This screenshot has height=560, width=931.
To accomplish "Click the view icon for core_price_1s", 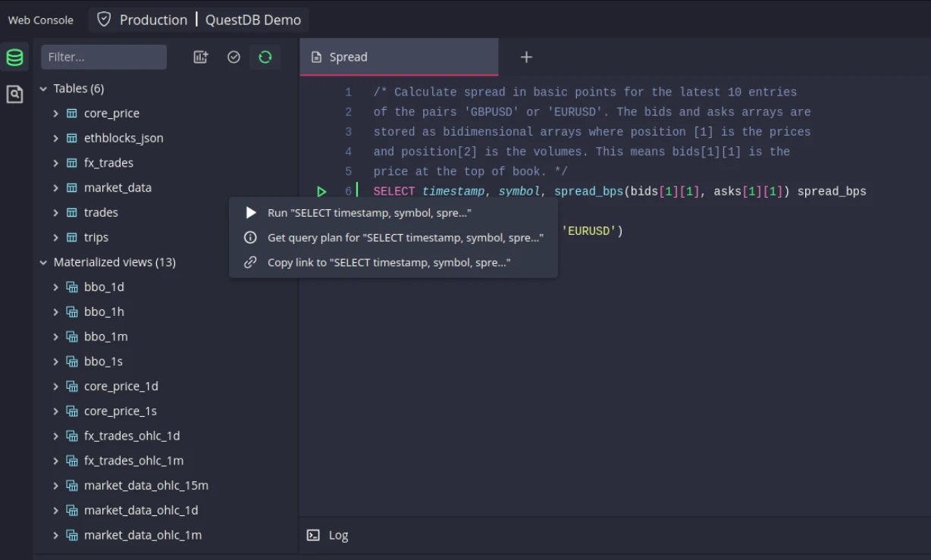I will point(72,411).
